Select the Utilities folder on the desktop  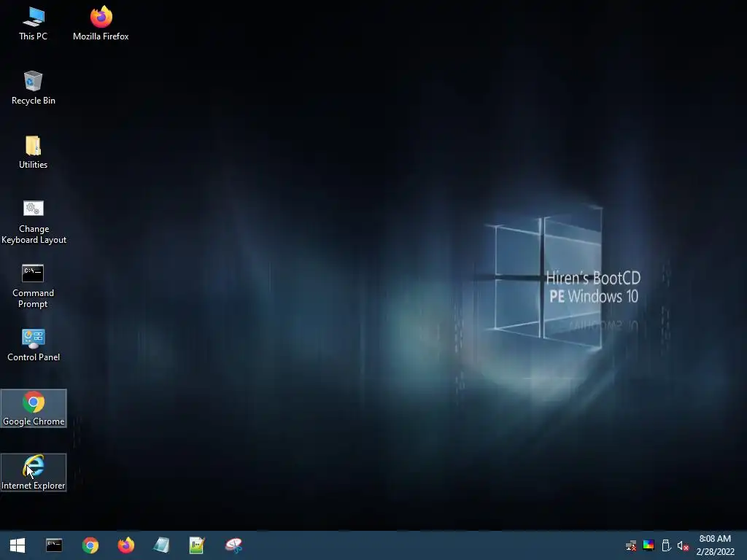tap(33, 152)
